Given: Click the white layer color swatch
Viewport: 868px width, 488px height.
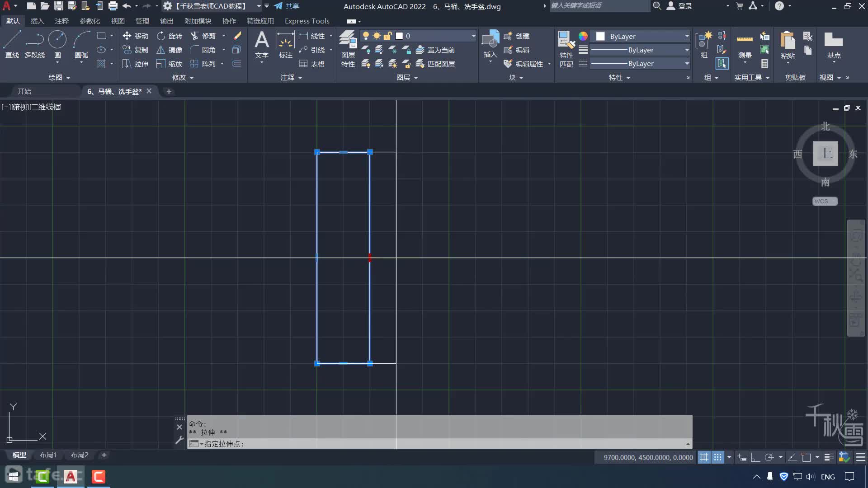Looking at the screenshot, I should pyautogui.click(x=399, y=36).
